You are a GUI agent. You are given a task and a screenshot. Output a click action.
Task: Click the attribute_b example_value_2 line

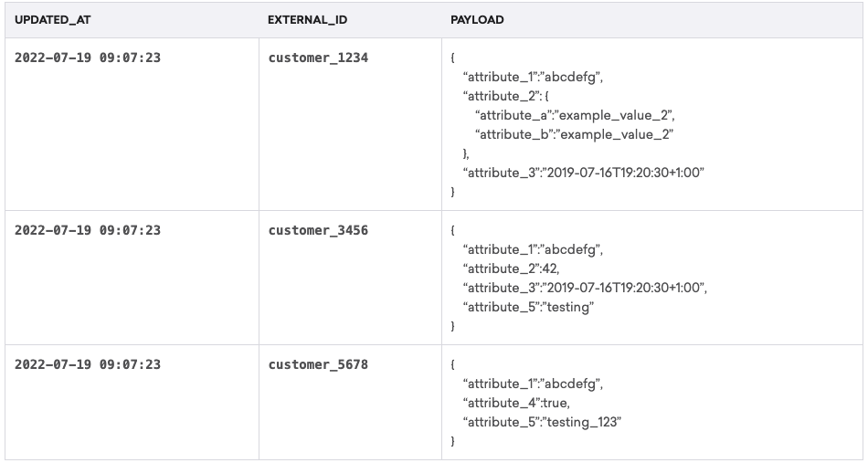tap(574, 134)
